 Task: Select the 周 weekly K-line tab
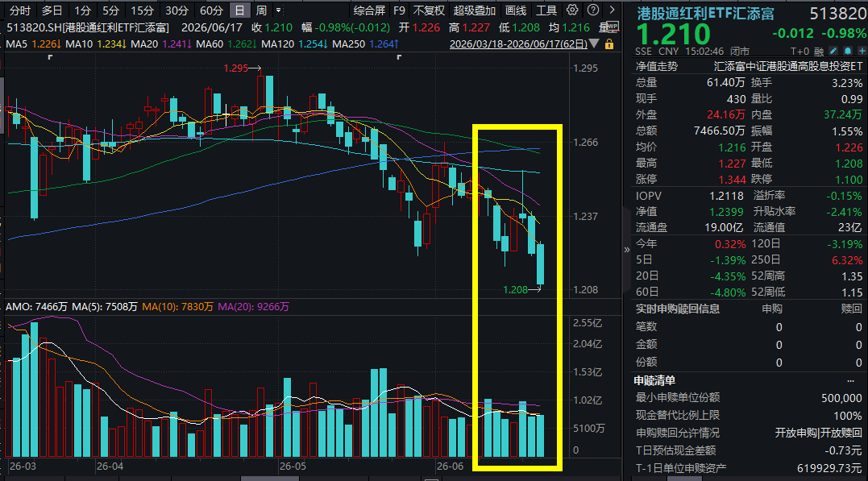(x=261, y=10)
